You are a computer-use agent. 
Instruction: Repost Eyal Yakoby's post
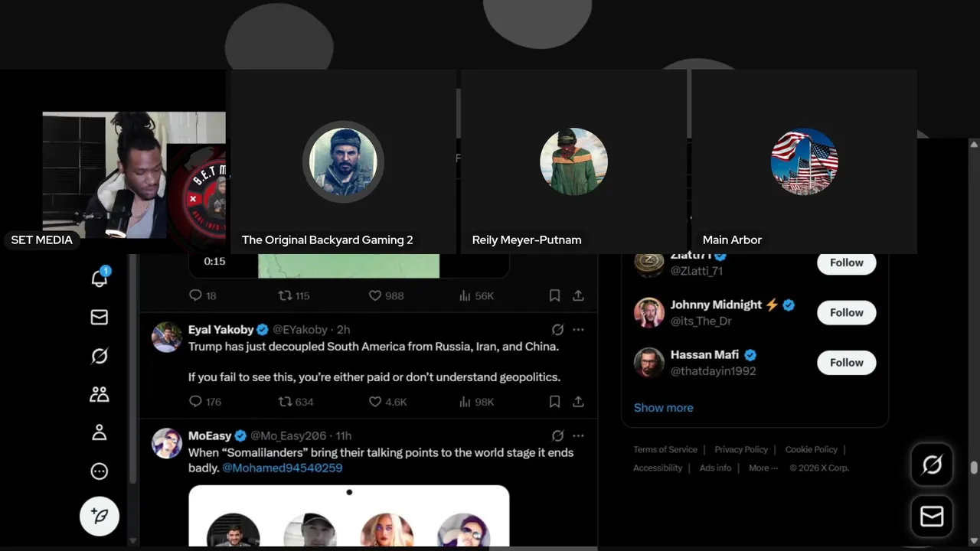[296, 401]
